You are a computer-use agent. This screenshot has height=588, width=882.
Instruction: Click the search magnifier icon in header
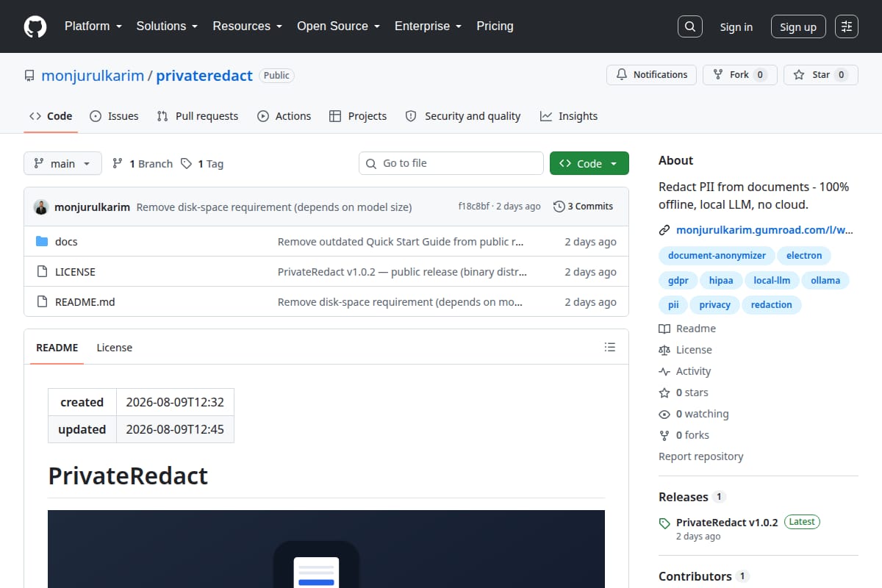689,26
